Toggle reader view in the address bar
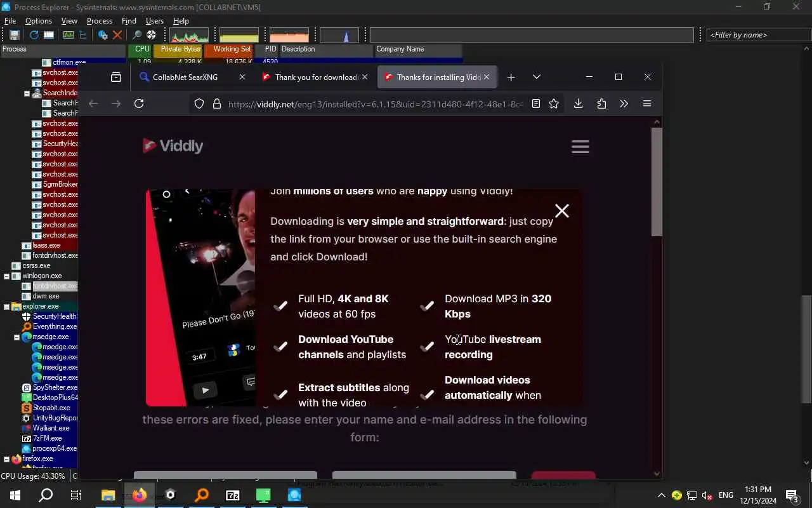 [536, 104]
